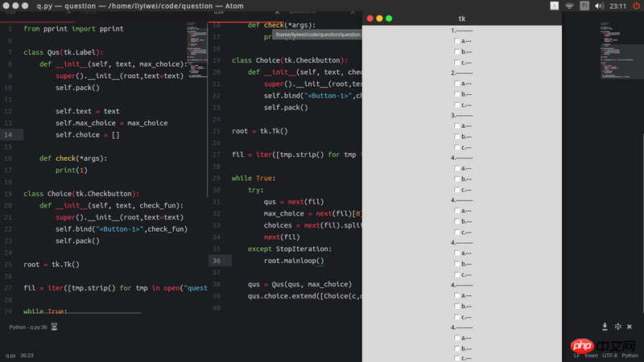The image size is (644, 362).
Task: Open the Python grammar selector in status bar
Action: (629, 355)
